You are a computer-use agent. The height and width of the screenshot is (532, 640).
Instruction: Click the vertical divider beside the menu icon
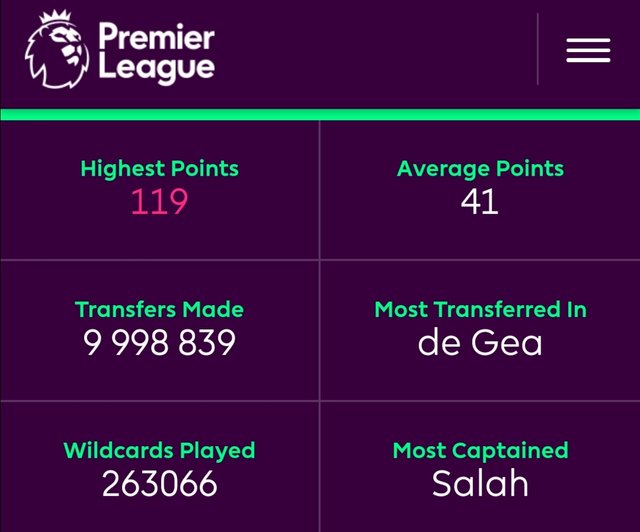tap(538, 50)
